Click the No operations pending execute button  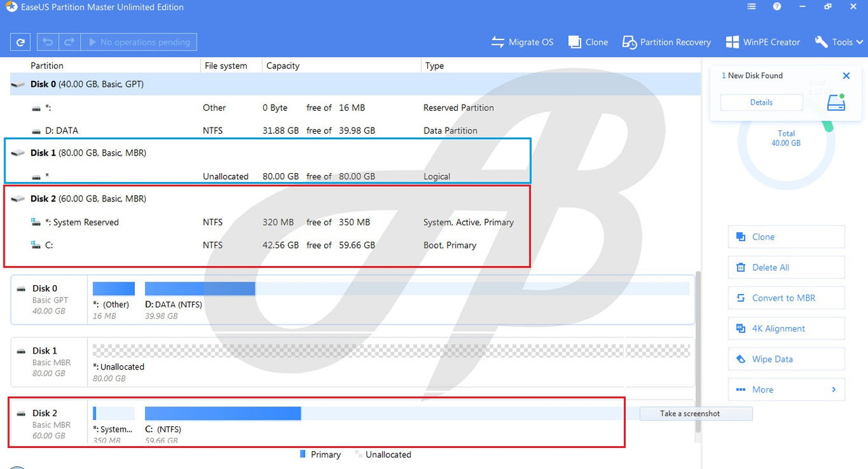coord(139,42)
